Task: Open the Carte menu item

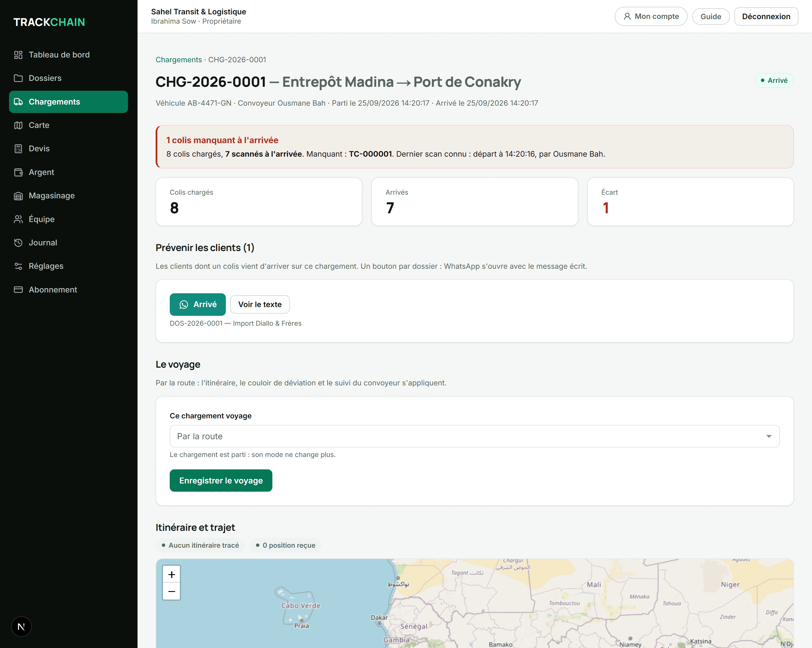Action: point(69,125)
